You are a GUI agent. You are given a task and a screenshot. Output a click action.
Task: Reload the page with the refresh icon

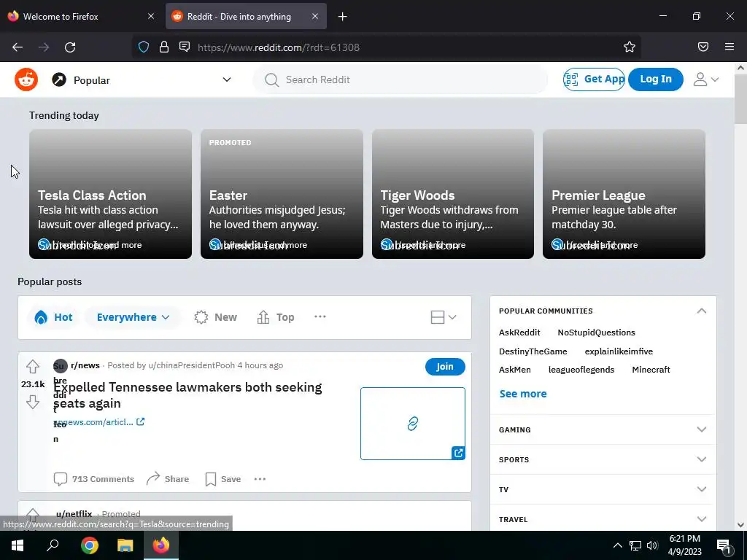pyautogui.click(x=70, y=47)
